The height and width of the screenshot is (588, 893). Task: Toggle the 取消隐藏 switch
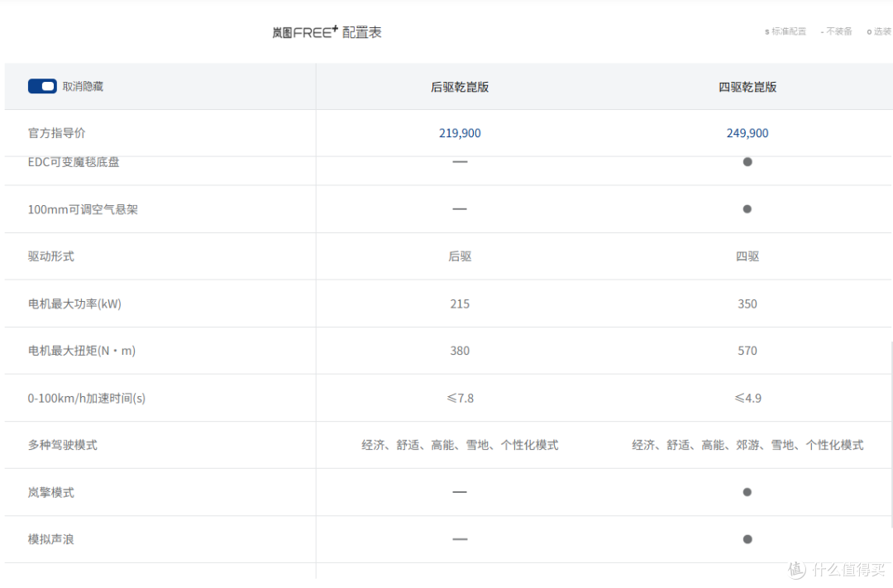42,86
